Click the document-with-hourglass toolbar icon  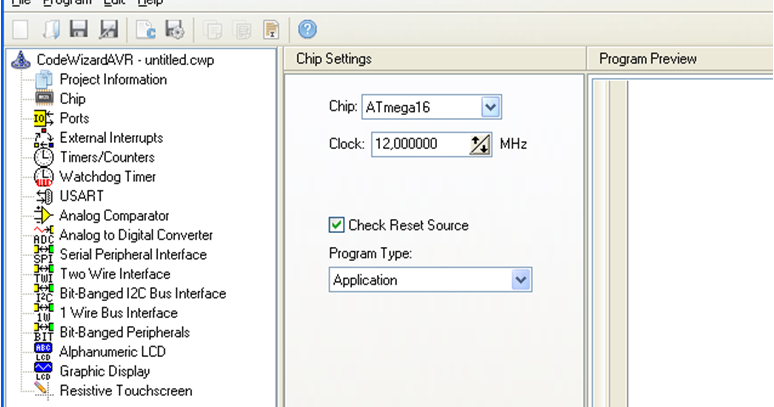coord(271,30)
